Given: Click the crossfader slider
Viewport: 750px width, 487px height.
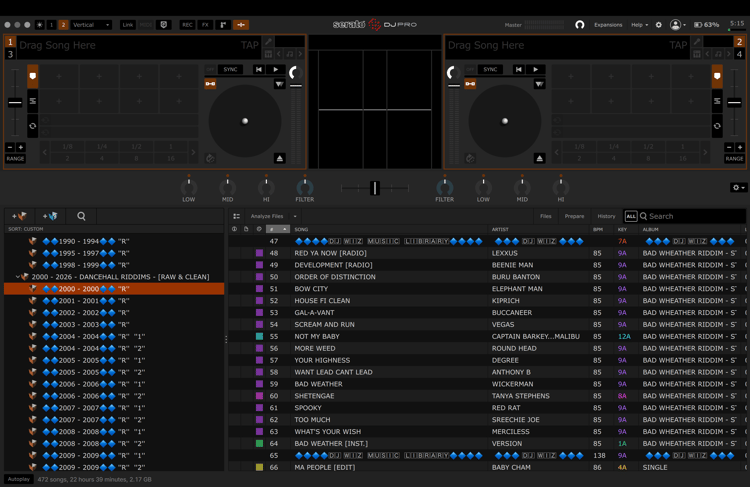Looking at the screenshot, I should point(375,188).
